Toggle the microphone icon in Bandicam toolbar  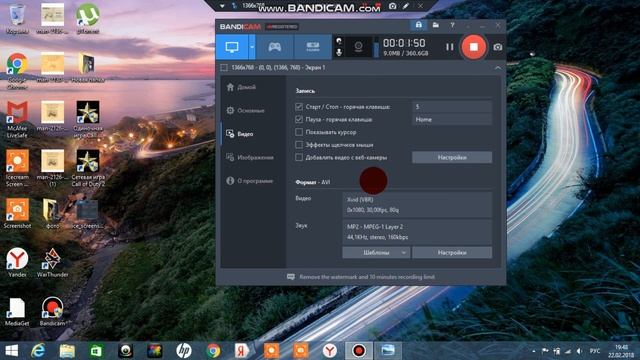click(x=339, y=52)
